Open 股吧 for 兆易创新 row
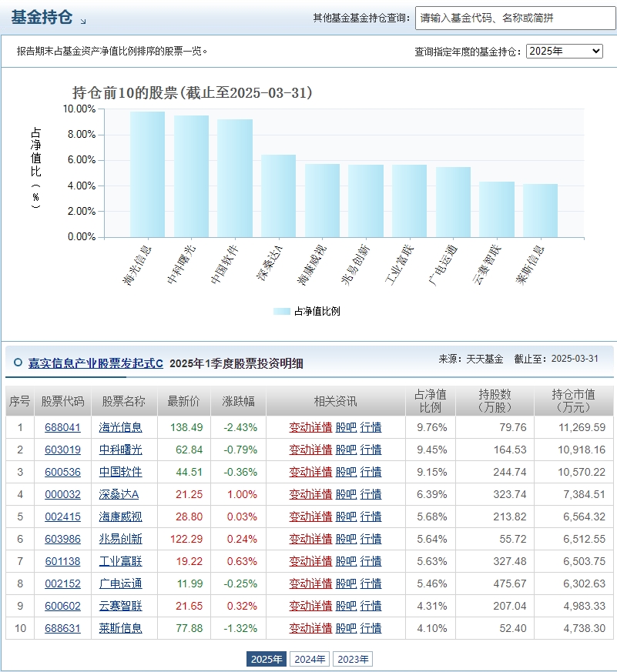 346,539
